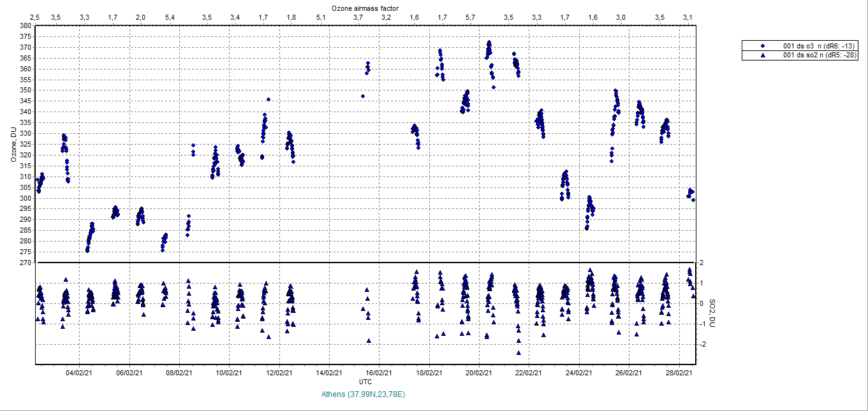Viewport: 868px width, 411px height.
Task: Click the lowest SO2 triangle near 21/02/21
Action: (x=519, y=352)
